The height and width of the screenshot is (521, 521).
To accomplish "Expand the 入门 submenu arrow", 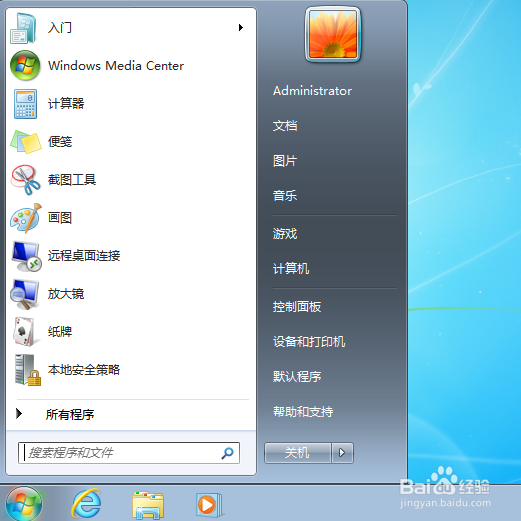I will 241,28.
